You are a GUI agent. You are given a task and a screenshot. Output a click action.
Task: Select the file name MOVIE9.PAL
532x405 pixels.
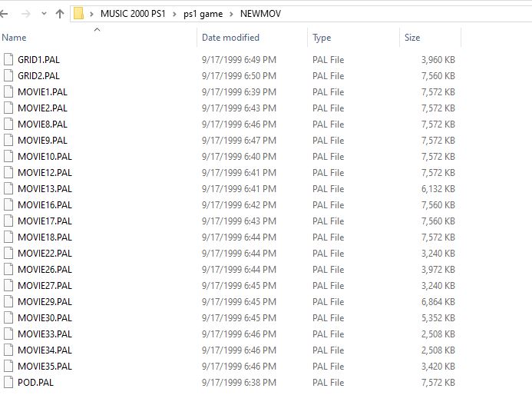[x=43, y=141]
